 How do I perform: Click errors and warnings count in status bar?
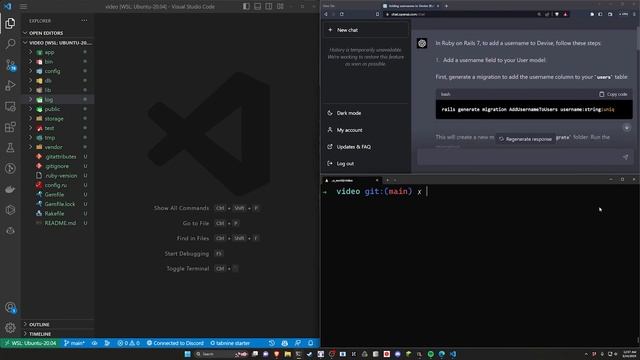point(129,343)
